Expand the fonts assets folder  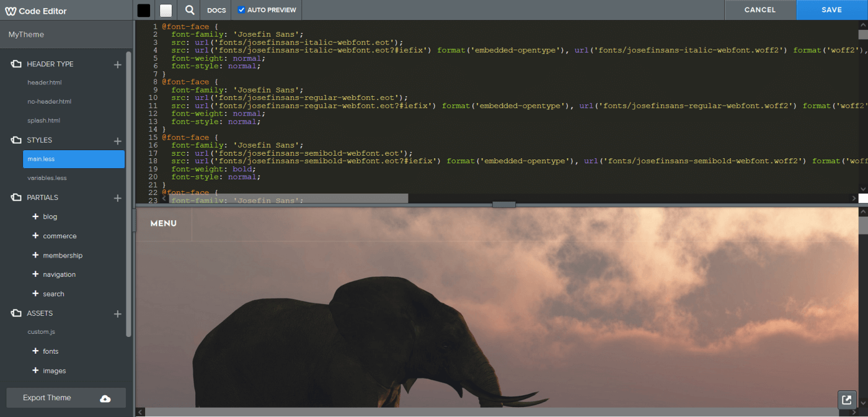click(x=35, y=351)
